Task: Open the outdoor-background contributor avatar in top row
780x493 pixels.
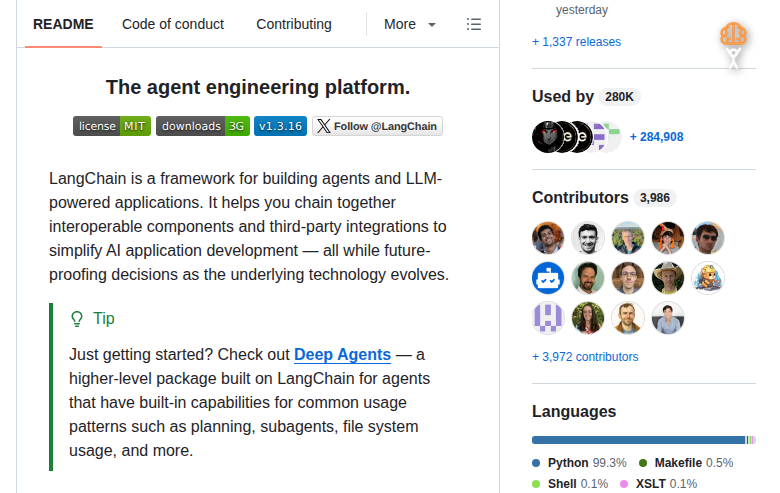Action: click(x=628, y=238)
